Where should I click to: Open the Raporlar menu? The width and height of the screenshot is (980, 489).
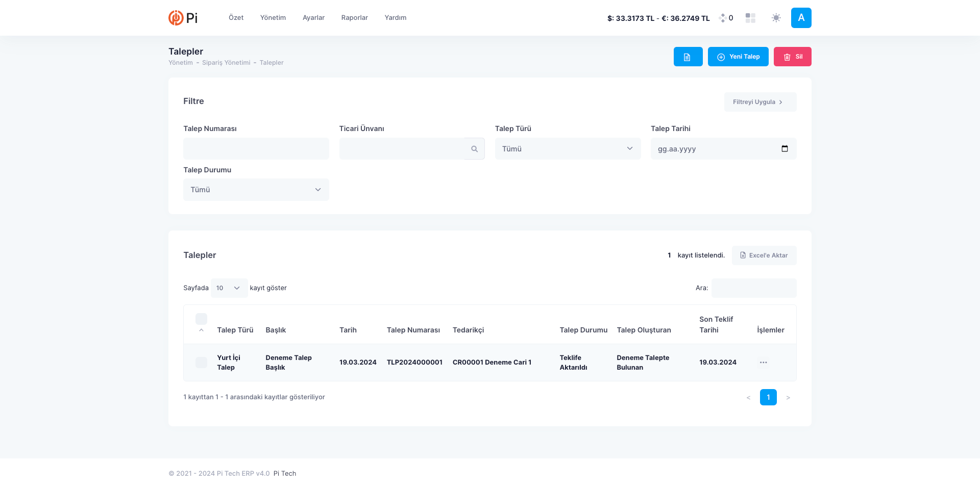354,18
